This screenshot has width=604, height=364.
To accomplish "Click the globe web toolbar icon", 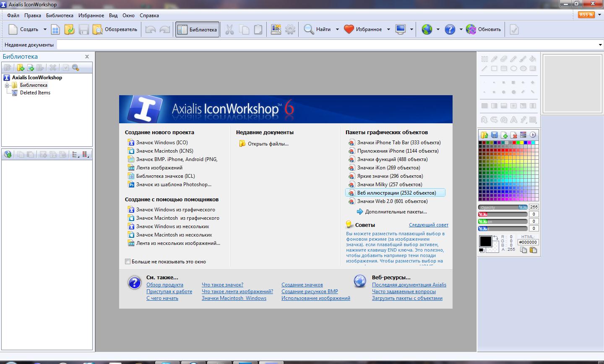I will [427, 29].
